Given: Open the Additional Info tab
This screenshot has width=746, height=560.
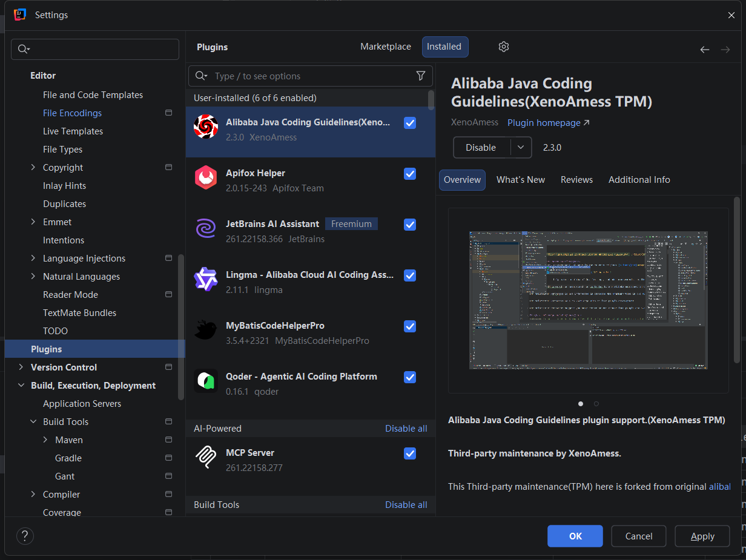Looking at the screenshot, I should pos(639,180).
